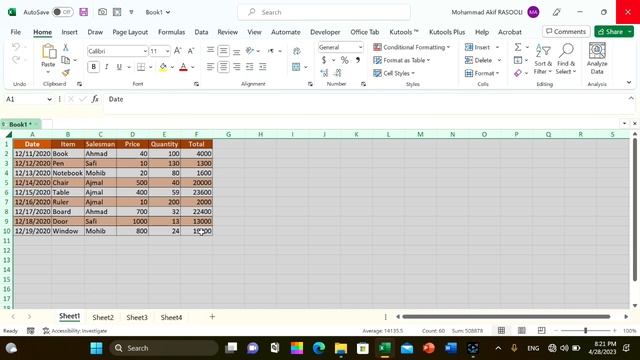Click the Comments button

(566, 31)
